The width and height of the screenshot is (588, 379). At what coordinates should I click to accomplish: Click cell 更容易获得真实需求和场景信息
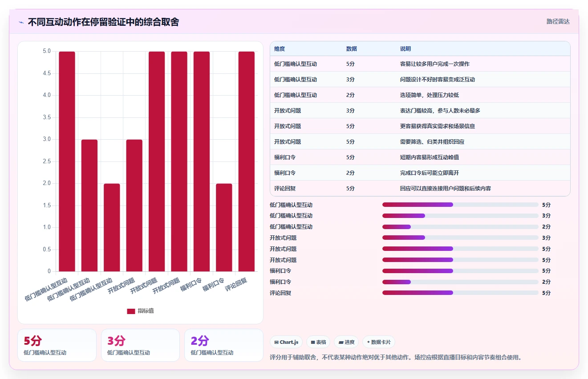[438, 126]
